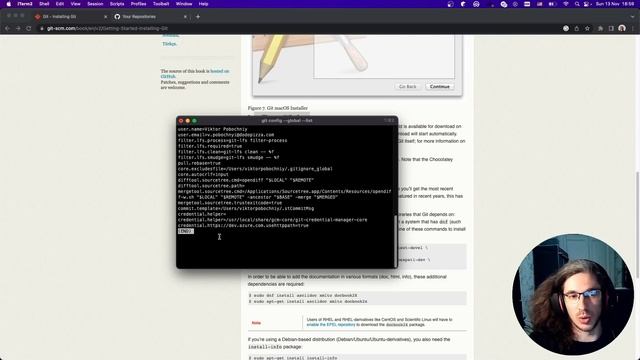Open Control Center in the menu bar
The image size is (640, 360).
point(587,4)
